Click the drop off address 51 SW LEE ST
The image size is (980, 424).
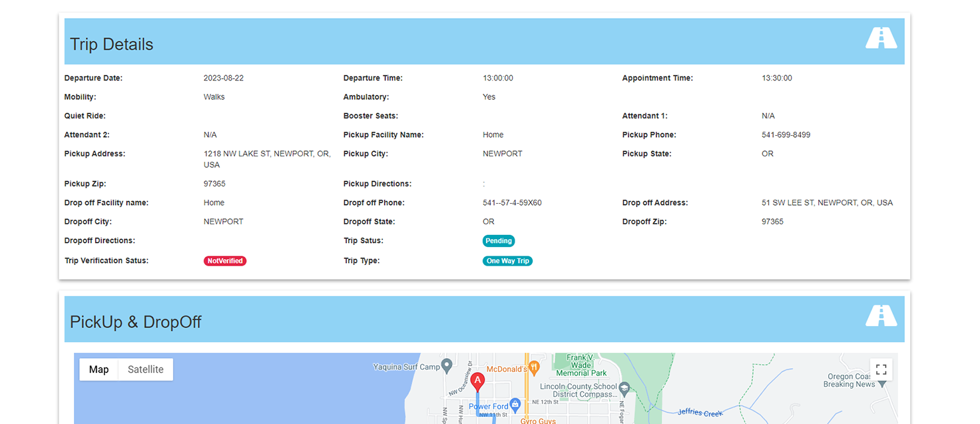tap(827, 203)
